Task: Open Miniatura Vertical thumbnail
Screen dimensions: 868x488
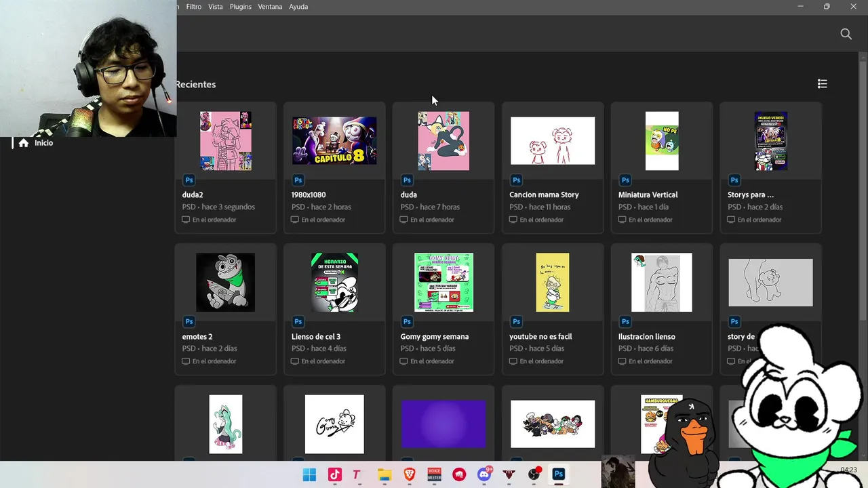Action: pos(662,141)
